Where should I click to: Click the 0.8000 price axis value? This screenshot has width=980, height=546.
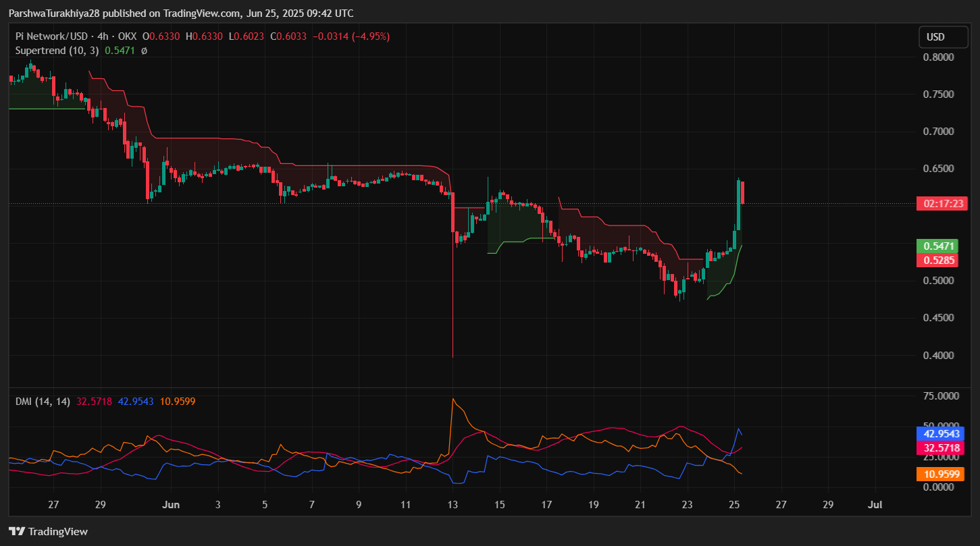939,57
